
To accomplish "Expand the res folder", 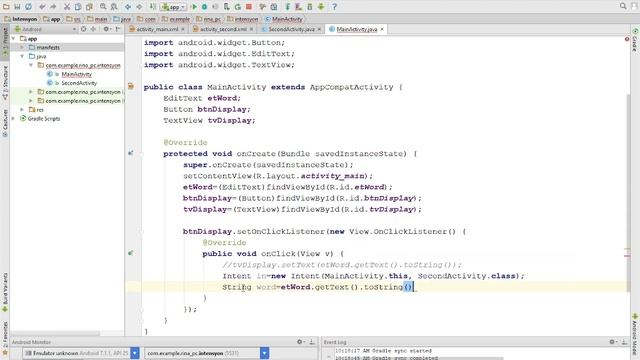I will pos(22,109).
